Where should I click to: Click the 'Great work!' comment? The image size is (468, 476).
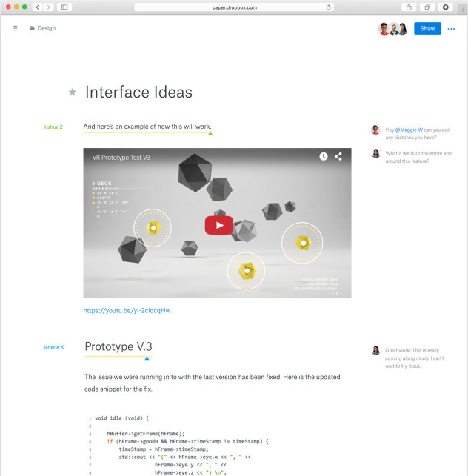pyautogui.click(x=414, y=358)
